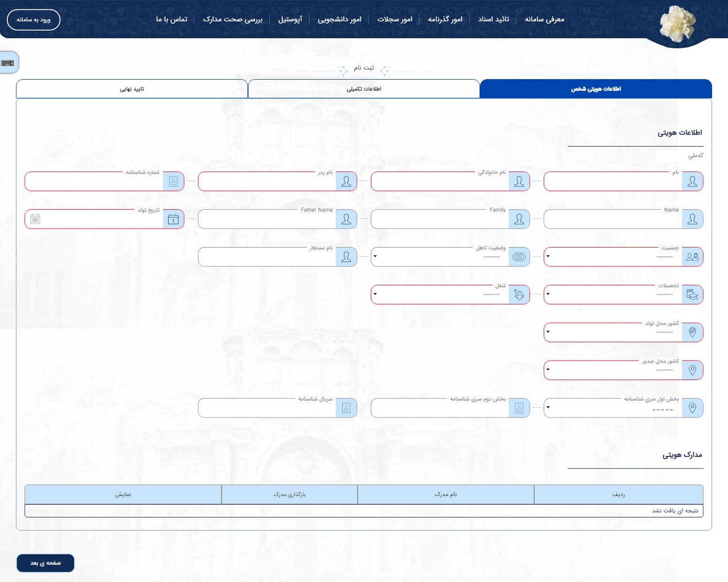
Task: Focus the نام خانوادگی input field
Action: [x=440, y=182]
